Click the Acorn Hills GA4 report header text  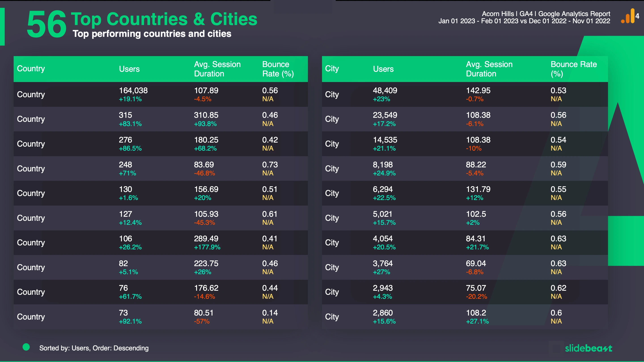click(x=546, y=14)
